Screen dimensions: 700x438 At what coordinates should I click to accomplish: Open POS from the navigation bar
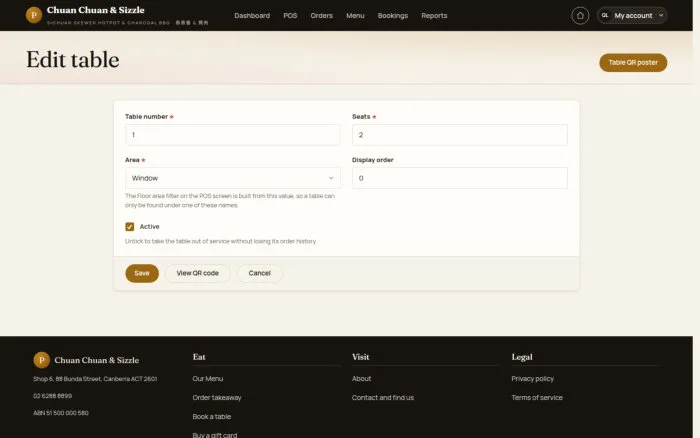290,16
